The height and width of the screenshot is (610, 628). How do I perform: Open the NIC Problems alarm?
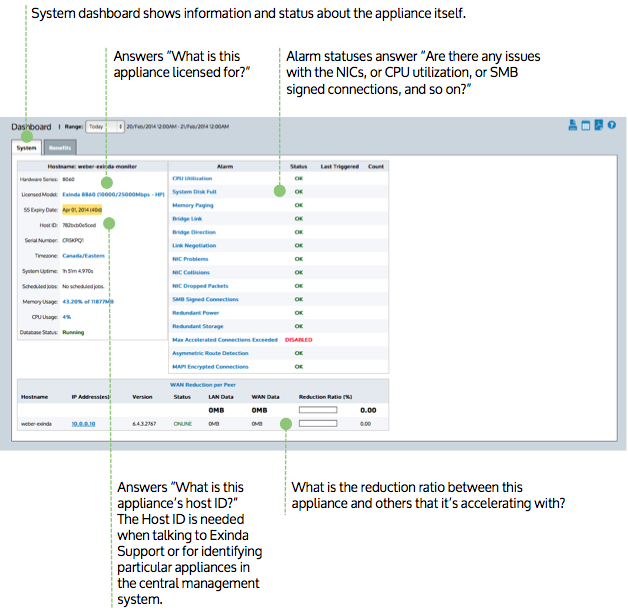click(190, 259)
